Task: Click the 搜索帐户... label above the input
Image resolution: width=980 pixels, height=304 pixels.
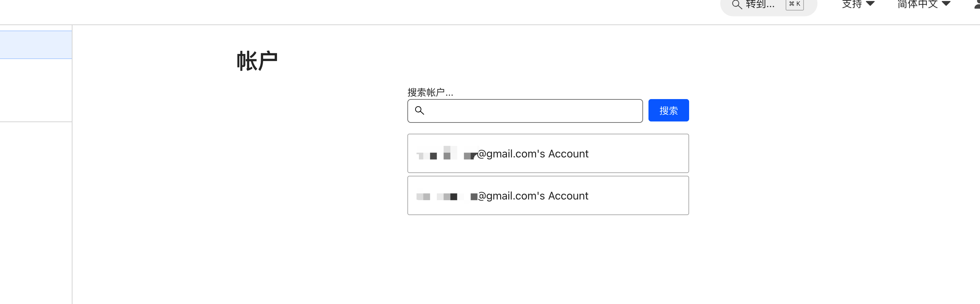Action: [430, 92]
